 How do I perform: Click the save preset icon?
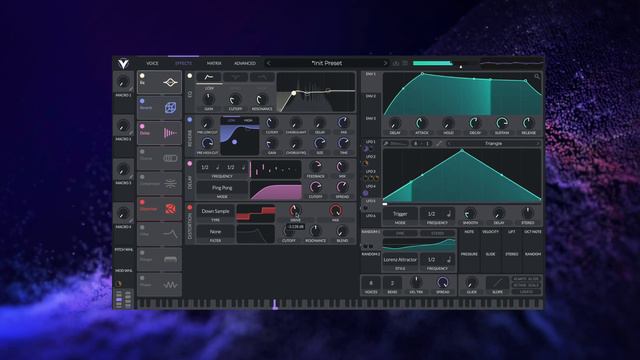396,63
